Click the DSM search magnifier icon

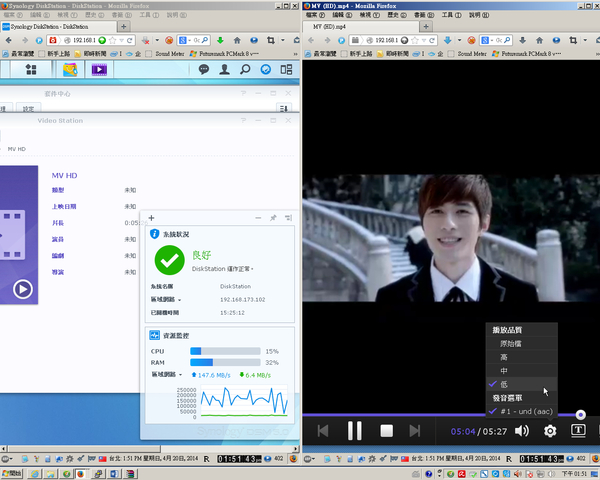click(245, 70)
